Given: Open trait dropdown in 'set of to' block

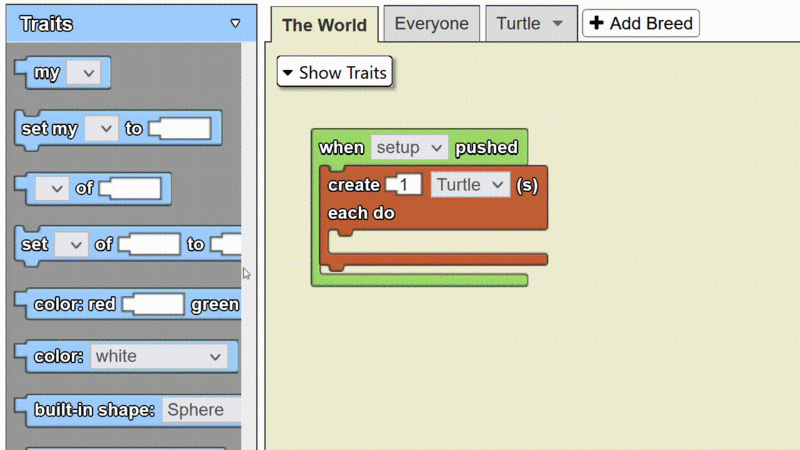Looking at the screenshot, I should coord(71,244).
